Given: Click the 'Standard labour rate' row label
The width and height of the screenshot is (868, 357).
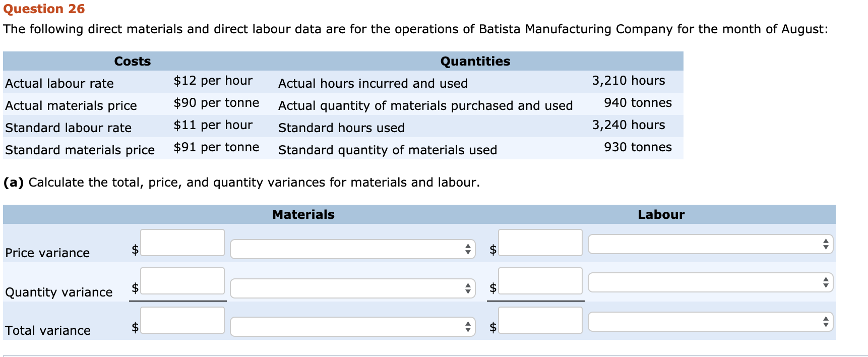Looking at the screenshot, I should point(68,128).
